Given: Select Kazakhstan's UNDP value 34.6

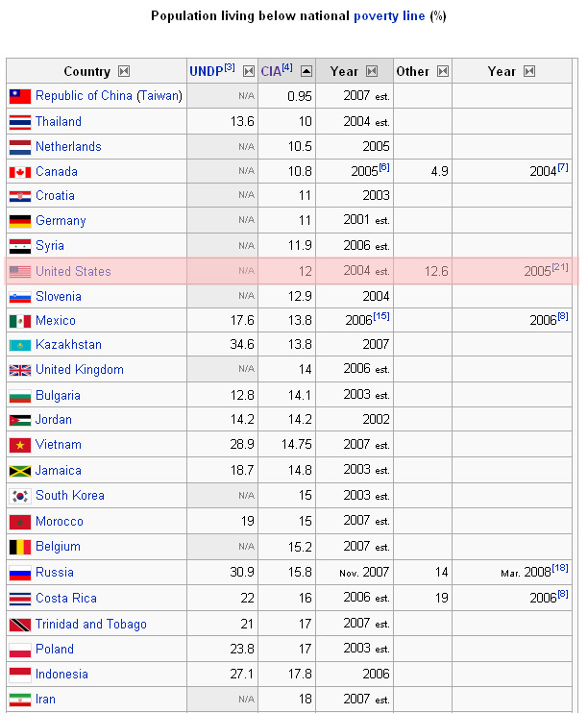Looking at the screenshot, I should tap(242, 345).
